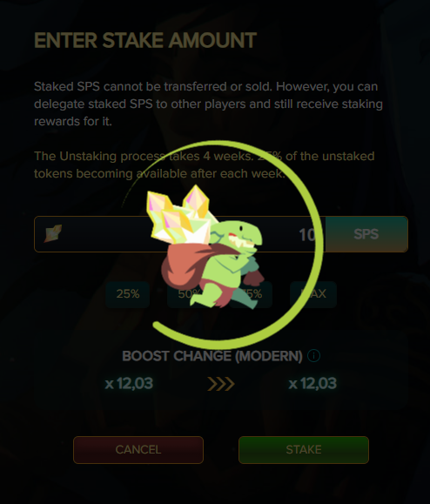The height and width of the screenshot is (504, 430).
Task: Click the goblin loading mascot
Action: pos(205,247)
